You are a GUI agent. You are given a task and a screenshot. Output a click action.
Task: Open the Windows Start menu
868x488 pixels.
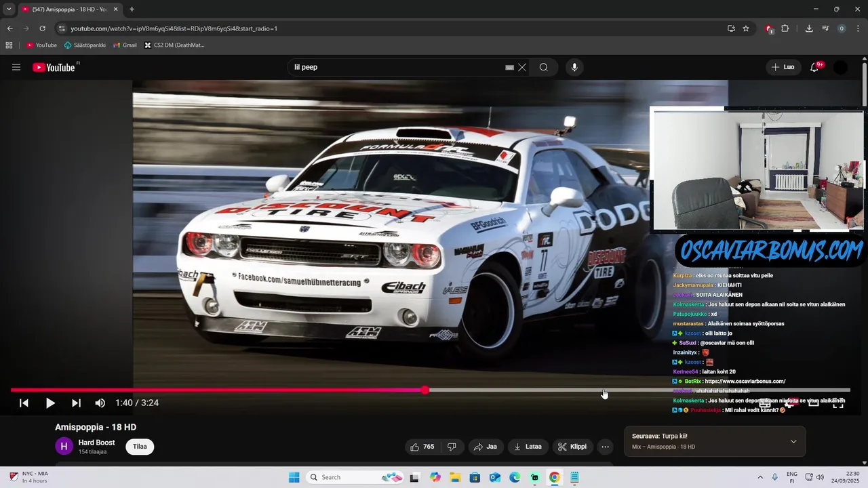coord(294,477)
